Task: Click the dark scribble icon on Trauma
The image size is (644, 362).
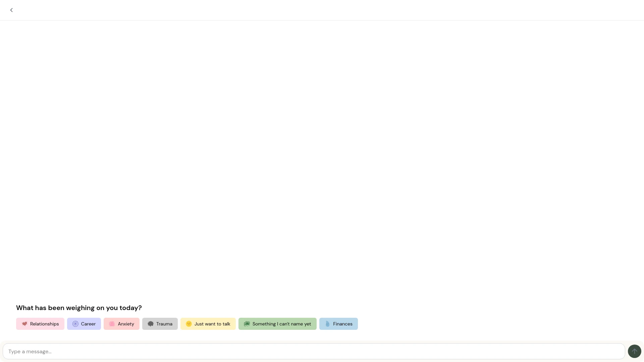Action: [151, 324]
